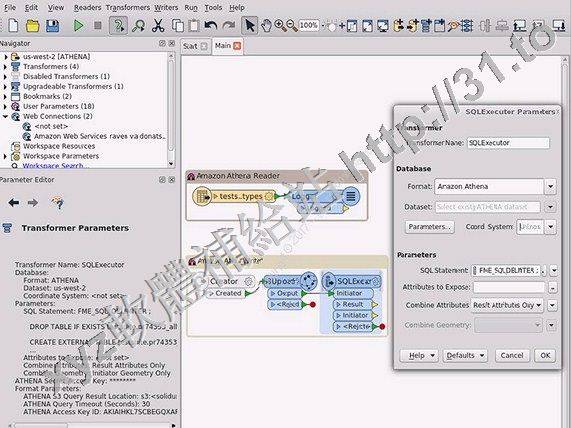Click the forward arrow in Parameter Editor

point(33,203)
